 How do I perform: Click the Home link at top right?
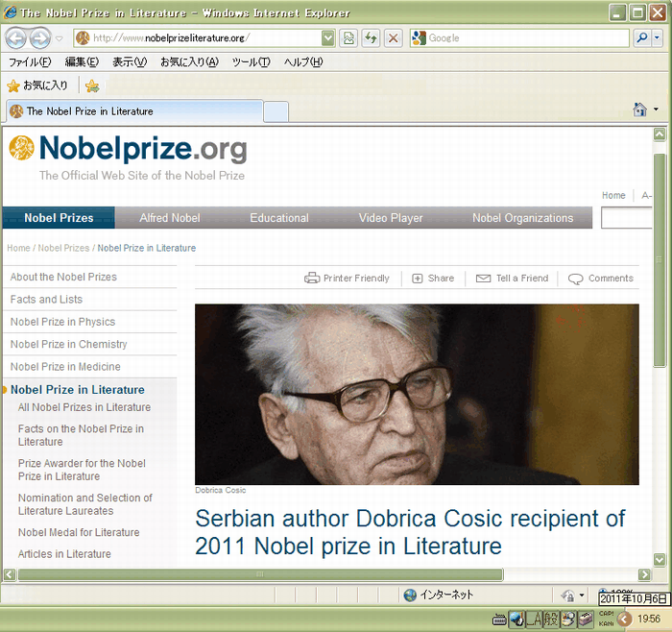(x=613, y=196)
